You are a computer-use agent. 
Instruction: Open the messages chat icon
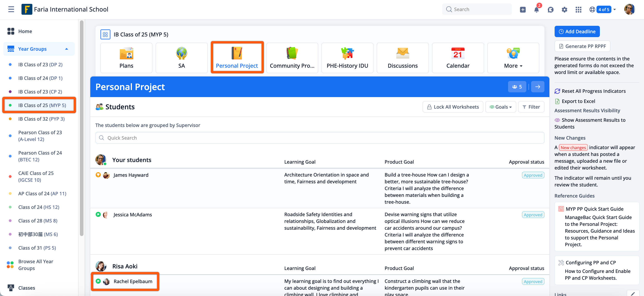[550, 10]
